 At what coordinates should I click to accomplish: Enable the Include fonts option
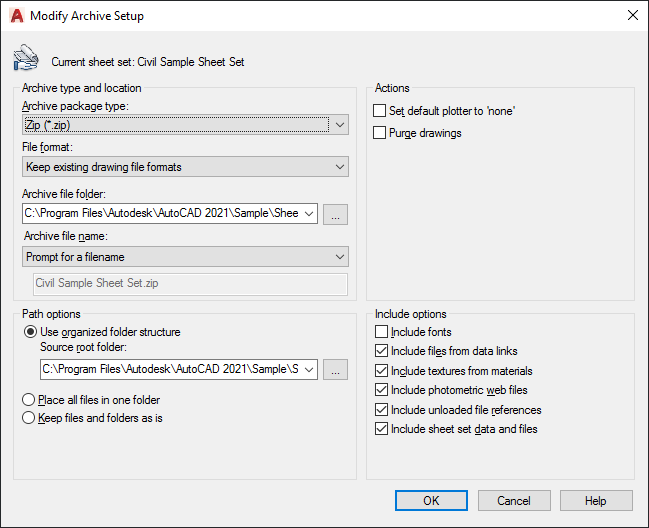tap(381, 332)
